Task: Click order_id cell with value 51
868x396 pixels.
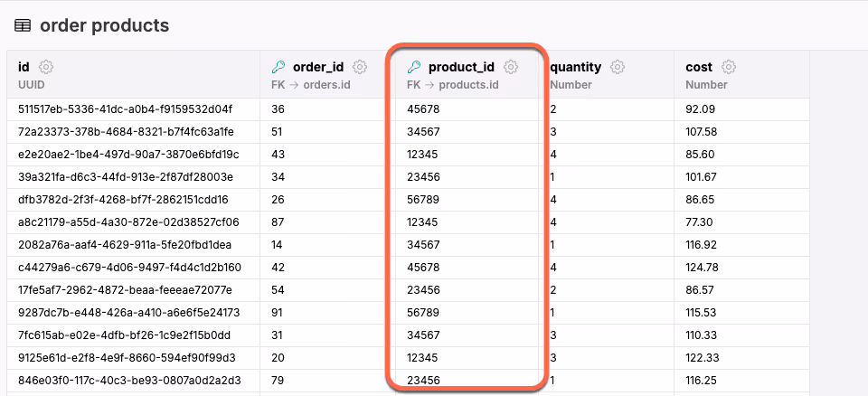Action: tap(327, 132)
